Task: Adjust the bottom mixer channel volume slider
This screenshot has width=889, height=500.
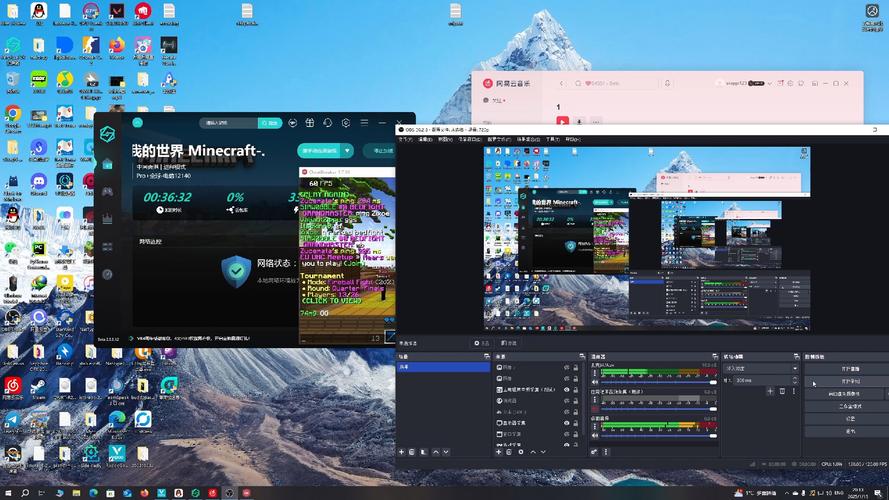Action: (658, 436)
